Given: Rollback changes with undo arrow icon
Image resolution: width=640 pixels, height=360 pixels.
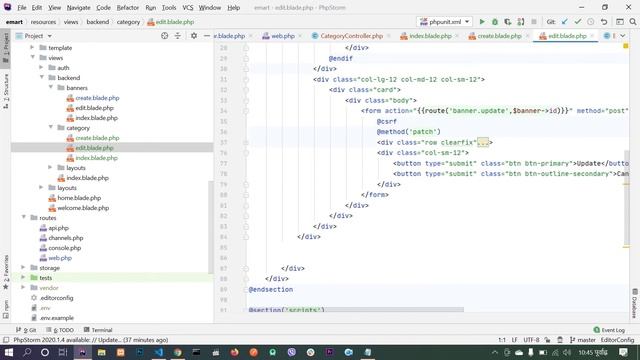Looking at the screenshot, I should coord(604,22).
